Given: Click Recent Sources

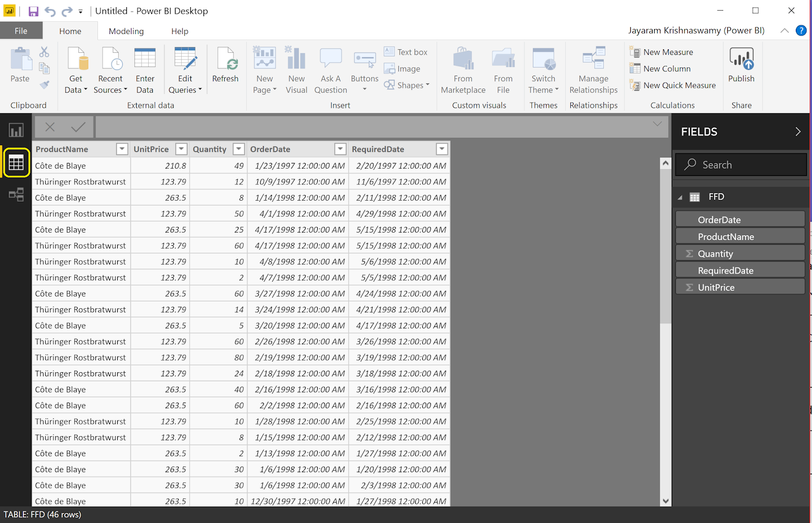Looking at the screenshot, I should tap(110, 69).
